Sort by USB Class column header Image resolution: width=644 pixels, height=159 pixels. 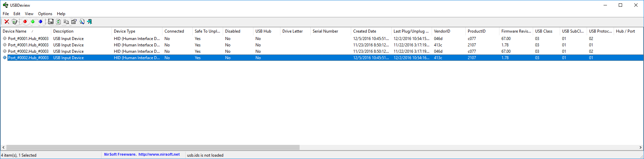(546, 31)
